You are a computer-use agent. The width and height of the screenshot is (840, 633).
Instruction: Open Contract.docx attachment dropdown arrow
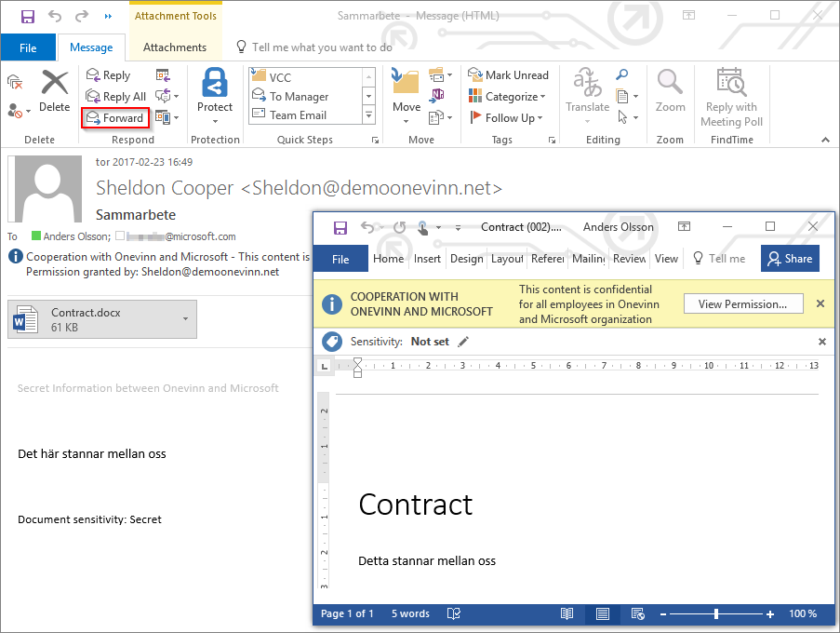tap(185, 319)
